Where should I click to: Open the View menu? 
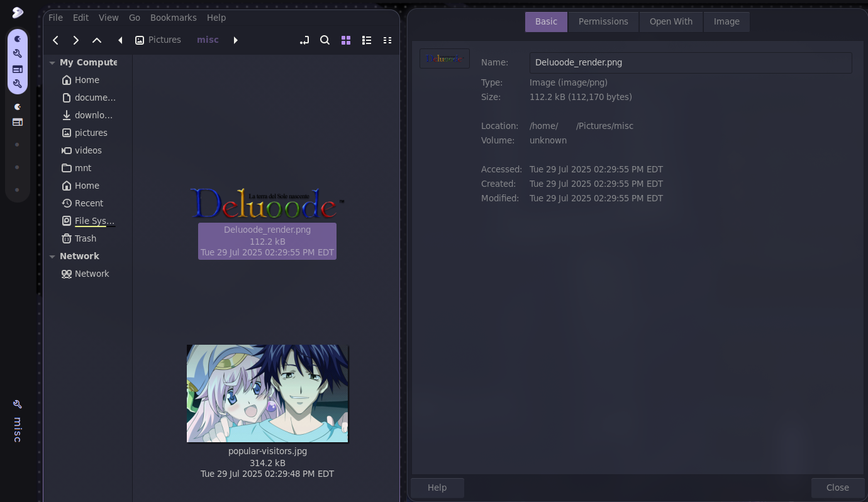[108, 18]
